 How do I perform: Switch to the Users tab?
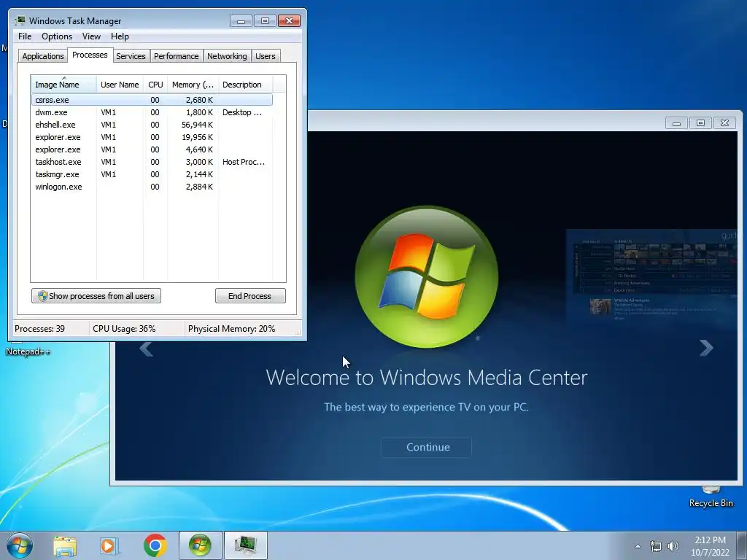pyautogui.click(x=266, y=56)
